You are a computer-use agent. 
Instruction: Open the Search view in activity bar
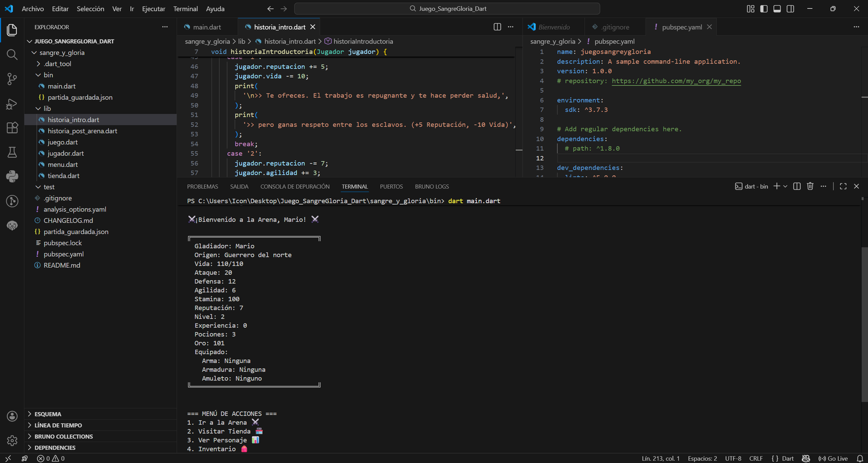[12, 54]
